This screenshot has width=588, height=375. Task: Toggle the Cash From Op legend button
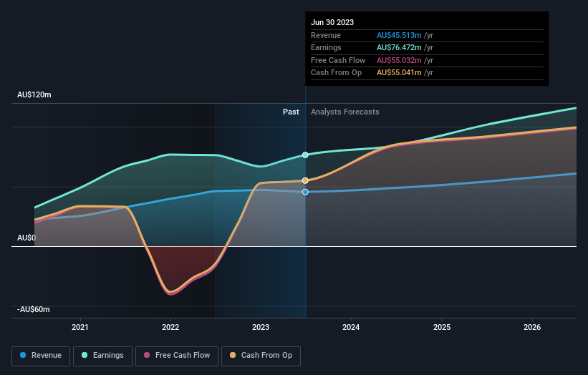pos(261,356)
